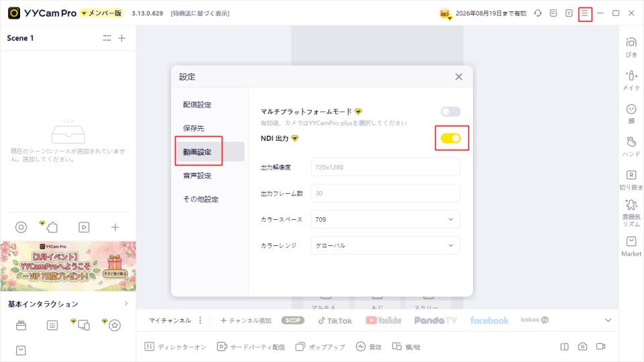Open the hamburger main menu icon
The width and height of the screenshot is (644, 362).
pyautogui.click(x=585, y=13)
